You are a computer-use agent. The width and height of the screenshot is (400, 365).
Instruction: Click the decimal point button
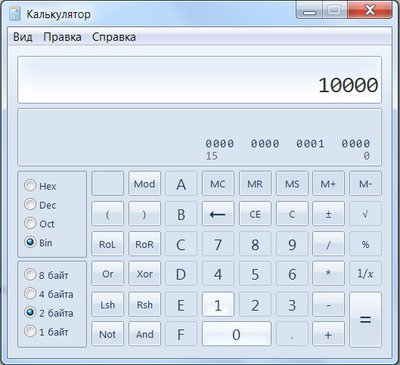[292, 334]
